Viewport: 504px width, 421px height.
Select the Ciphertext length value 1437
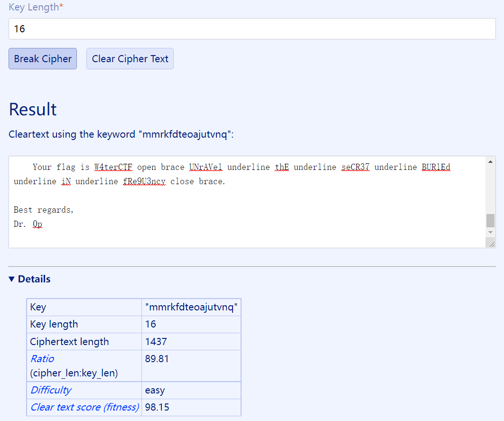point(156,342)
